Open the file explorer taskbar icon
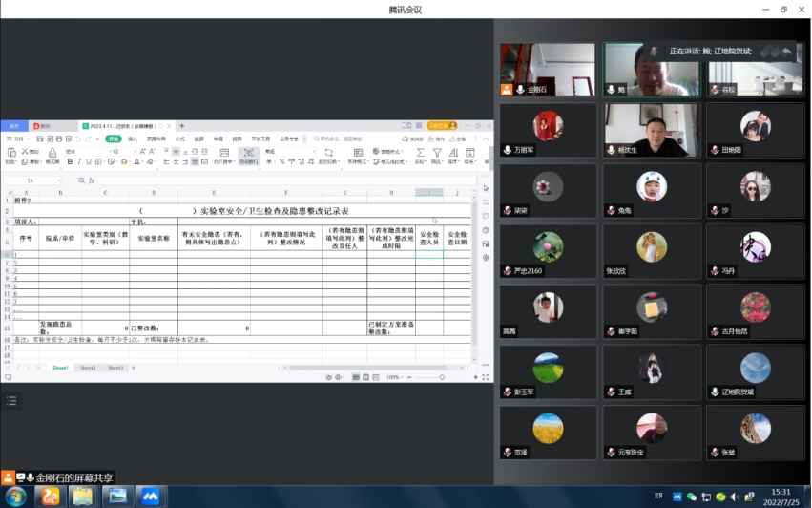The width and height of the screenshot is (812, 508). [83, 497]
